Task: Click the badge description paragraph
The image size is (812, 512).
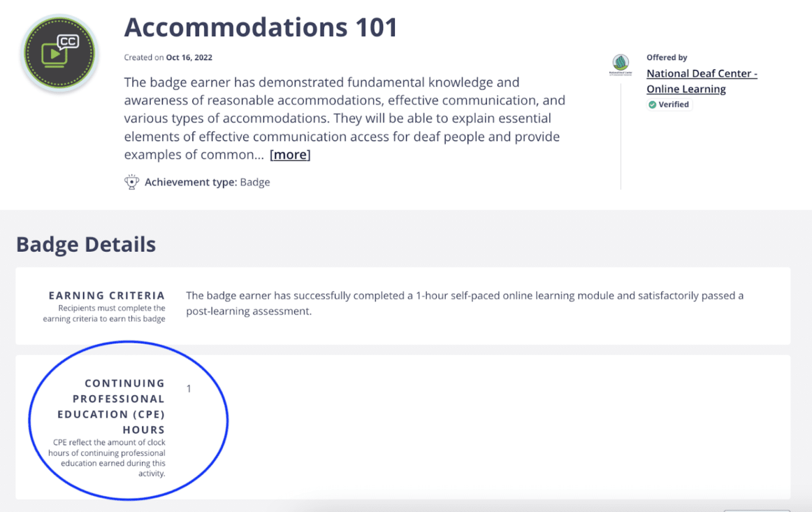Action: [x=345, y=118]
